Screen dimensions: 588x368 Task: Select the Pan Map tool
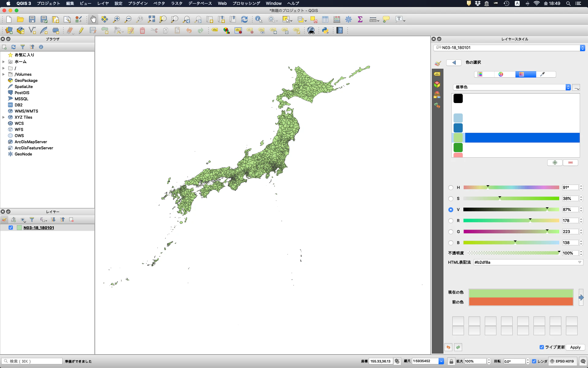point(93,19)
